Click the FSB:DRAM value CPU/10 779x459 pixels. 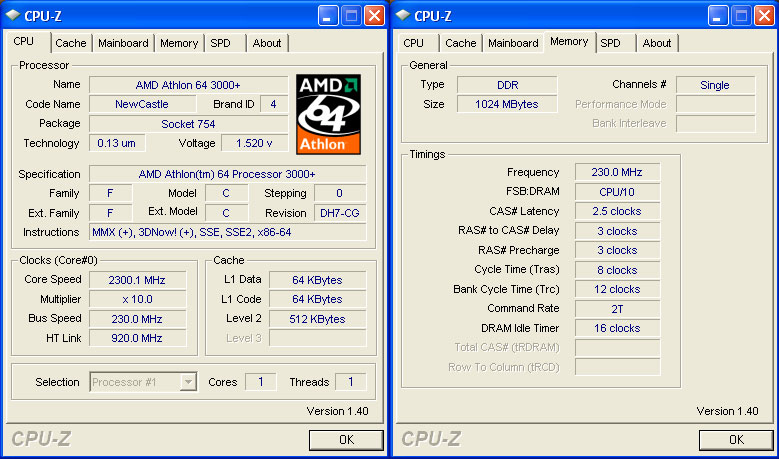click(x=618, y=192)
